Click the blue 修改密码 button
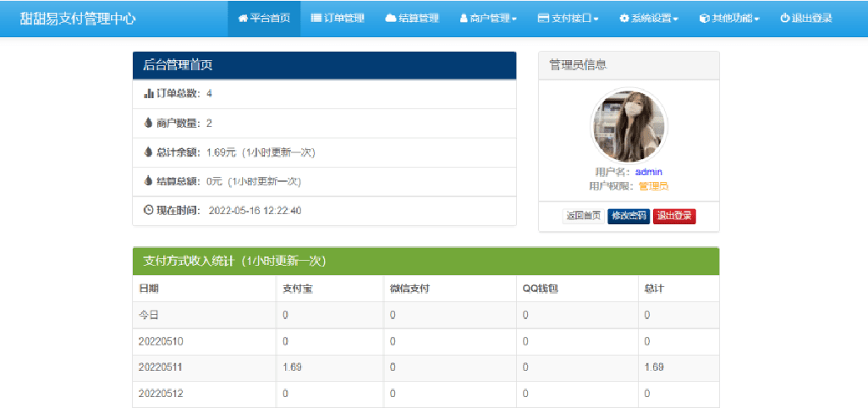 tap(629, 217)
